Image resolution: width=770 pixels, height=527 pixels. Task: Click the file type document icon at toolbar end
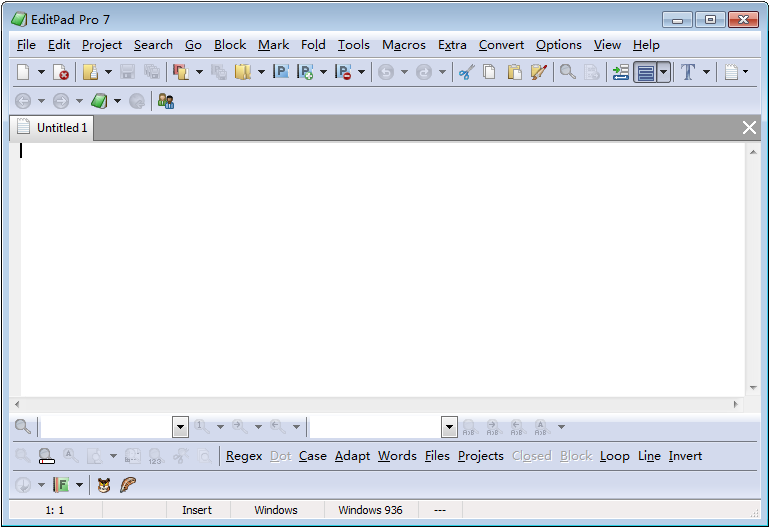coord(732,72)
